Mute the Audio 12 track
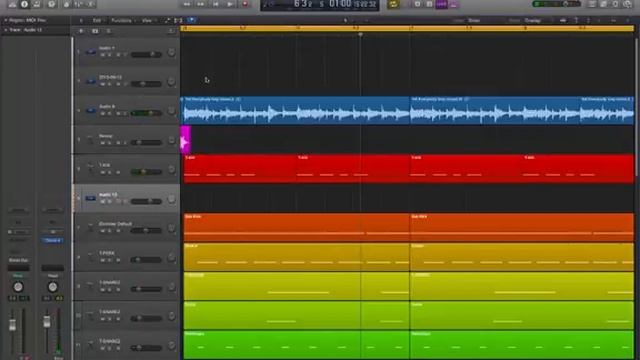The width and height of the screenshot is (640, 360). (102, 202)
